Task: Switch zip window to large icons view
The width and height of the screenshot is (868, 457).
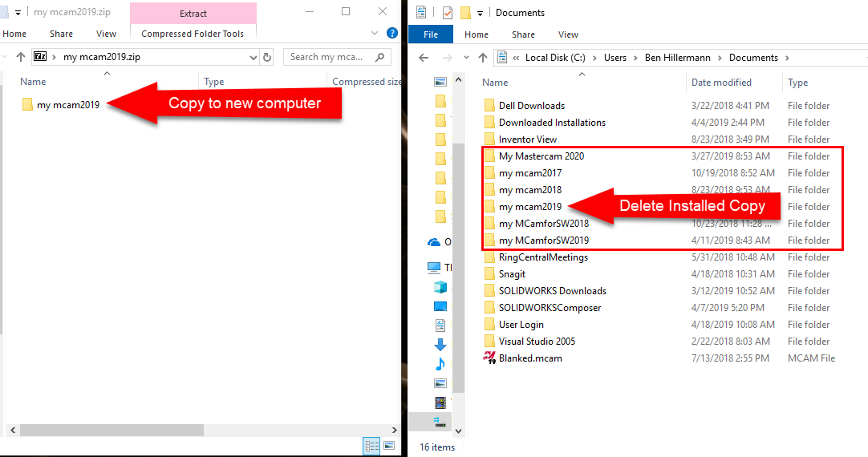Action: point(389,446)
